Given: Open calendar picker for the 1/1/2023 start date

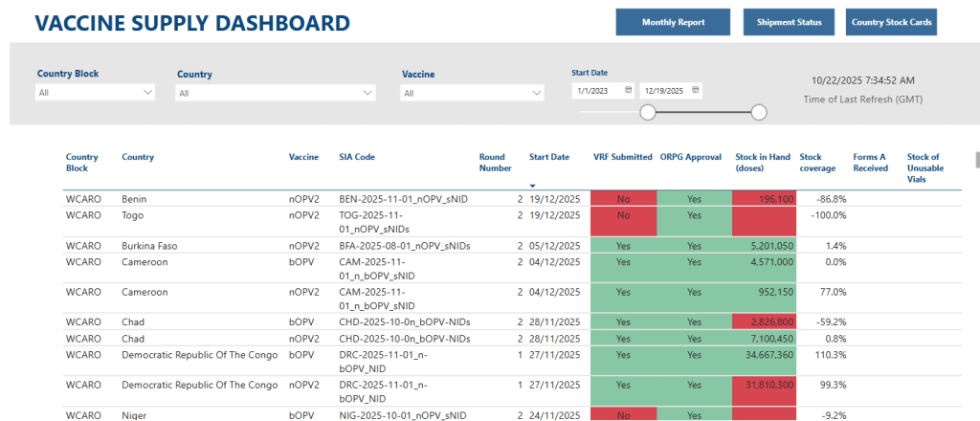Looking at the screenshot, I should (x=628, y=90).
